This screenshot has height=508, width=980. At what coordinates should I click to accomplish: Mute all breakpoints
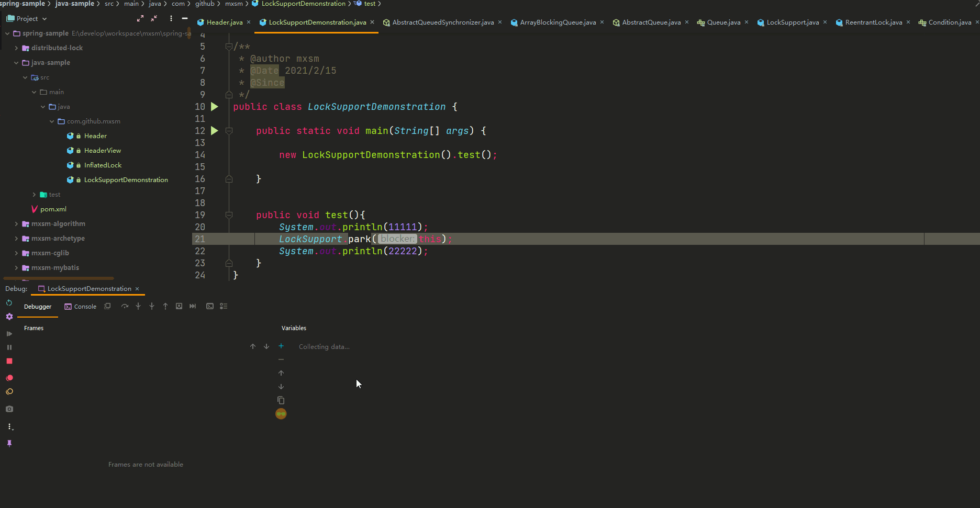pos(9,392)
